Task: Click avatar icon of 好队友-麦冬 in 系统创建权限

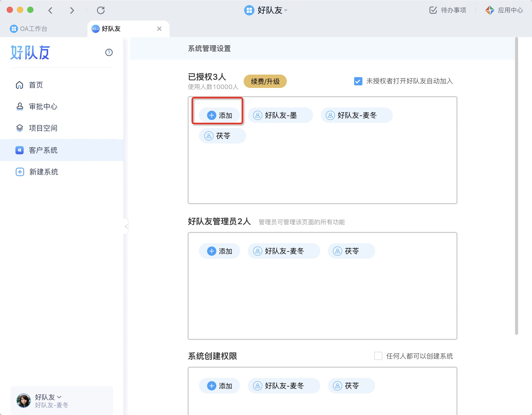Action: pos(258,386)
